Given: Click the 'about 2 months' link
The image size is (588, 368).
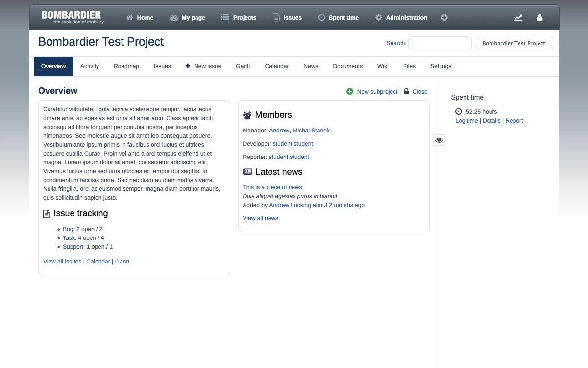Looking at the screenshot, I should [x=333, y=205].
